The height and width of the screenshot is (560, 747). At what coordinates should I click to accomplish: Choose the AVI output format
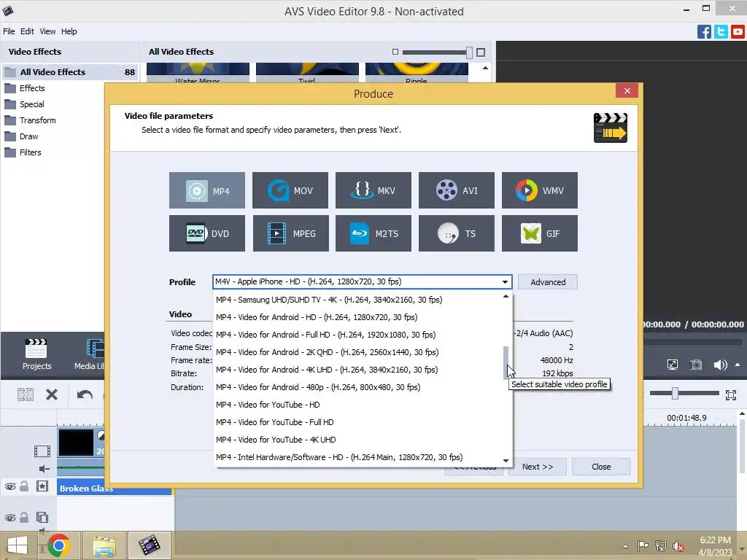(457, 190)
